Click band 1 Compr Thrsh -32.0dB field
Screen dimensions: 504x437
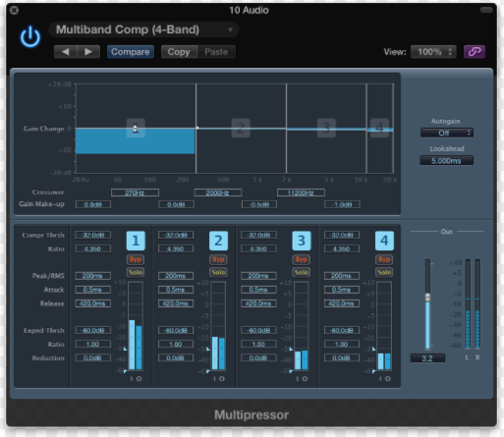coord(93,235)
